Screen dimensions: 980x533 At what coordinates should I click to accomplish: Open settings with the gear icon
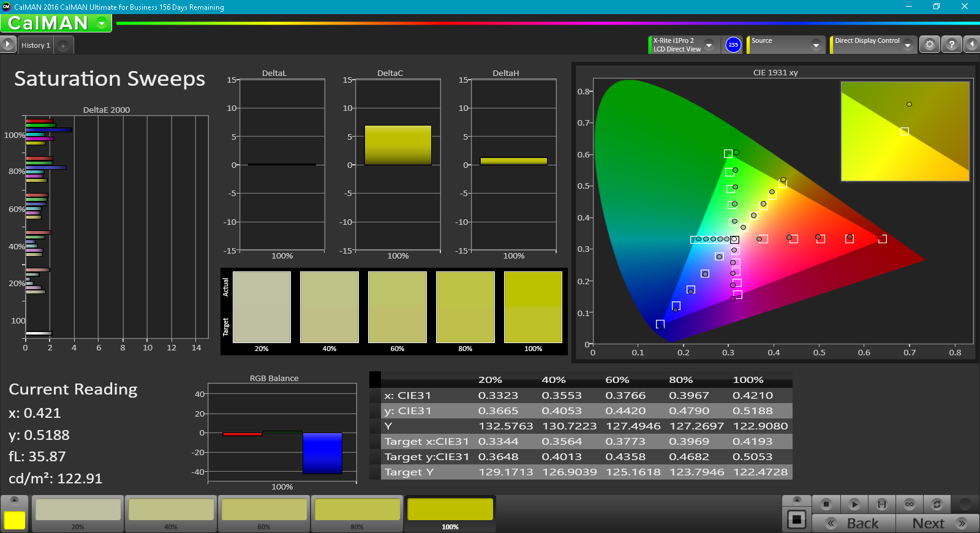click(x=929, y=45)
